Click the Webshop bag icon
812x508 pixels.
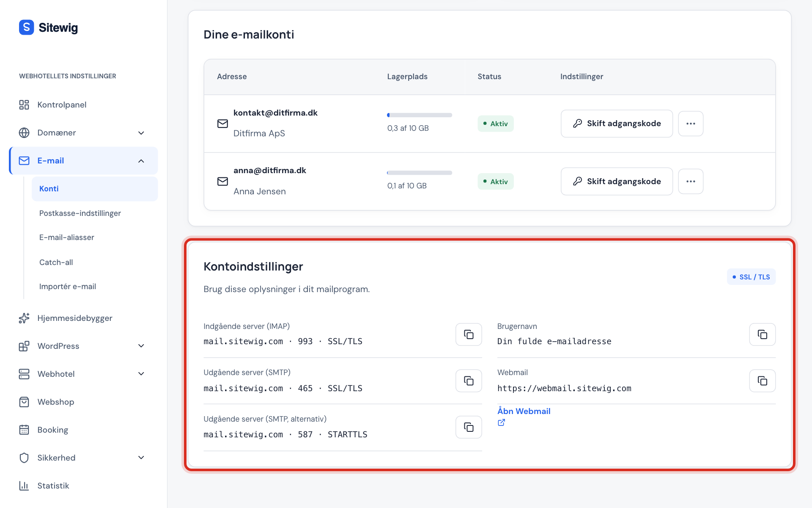pyautogui.click(x=24, y=402)
